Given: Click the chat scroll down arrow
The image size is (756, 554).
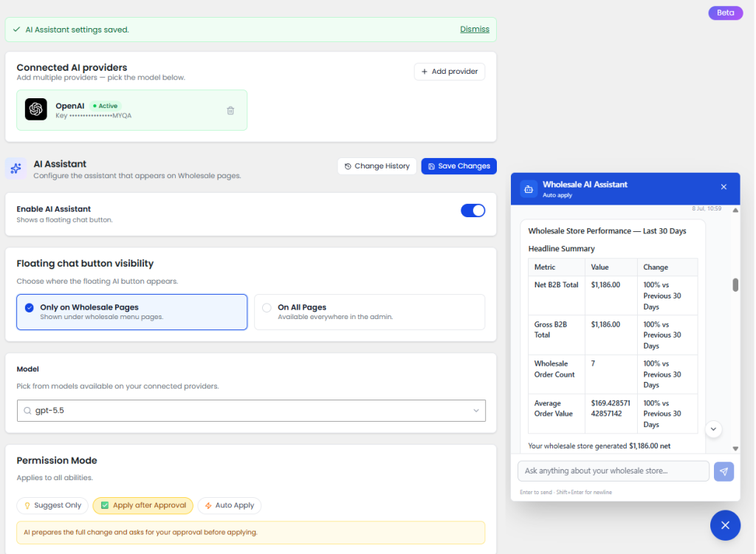Looking at the screenshot, I should (735, 448).
